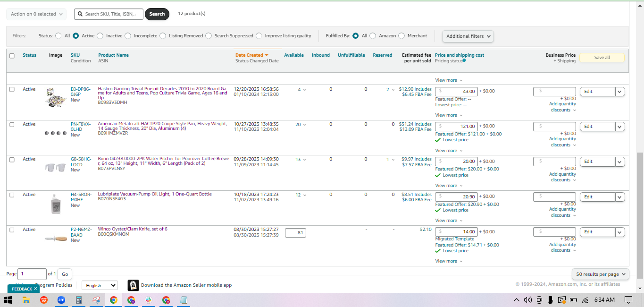The height and width of the screenshot is (307, 644).
Task: Select the Improve listing quality filter
Action: point(259,35)
